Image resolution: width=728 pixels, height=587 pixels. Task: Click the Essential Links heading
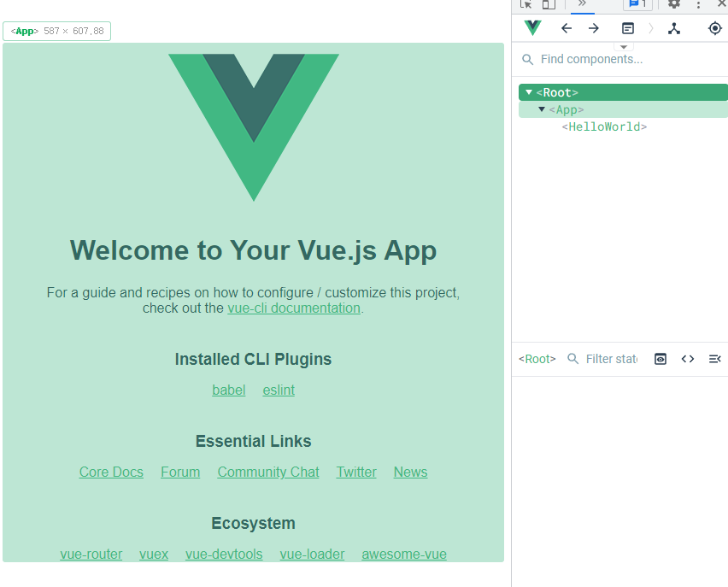pyautogui.click(x=254, y=441)
